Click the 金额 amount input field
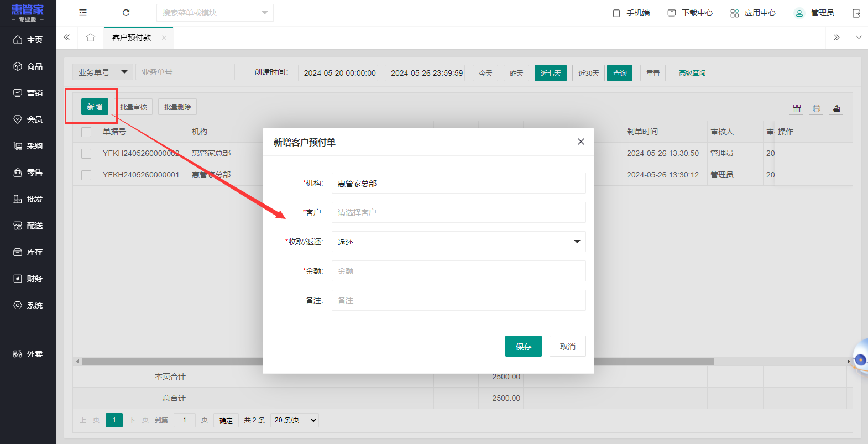The image size is (868, 444). [459, 271]
